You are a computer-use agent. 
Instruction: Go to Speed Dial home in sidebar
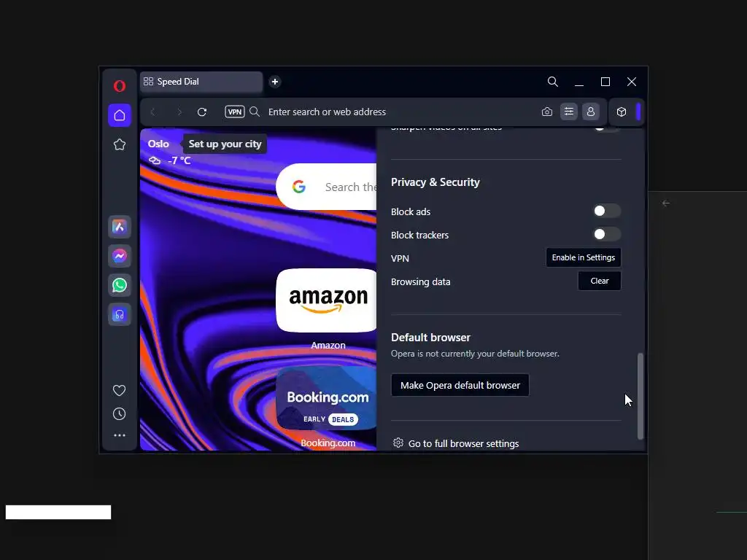[x=120, y=115]
